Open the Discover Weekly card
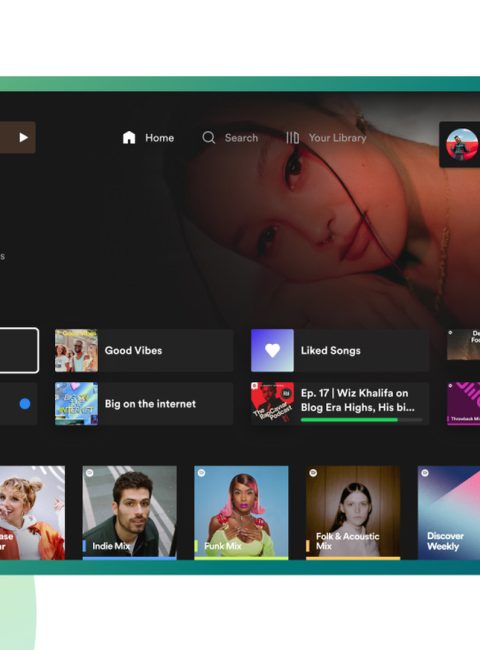Viewport: 480px width, 650px height. tap(449, 513)
